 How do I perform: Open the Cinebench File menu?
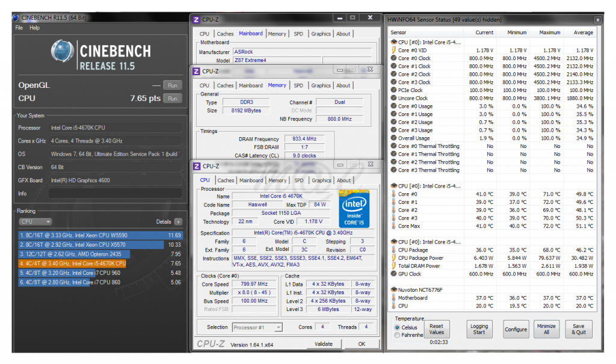[x=19, y=28]
